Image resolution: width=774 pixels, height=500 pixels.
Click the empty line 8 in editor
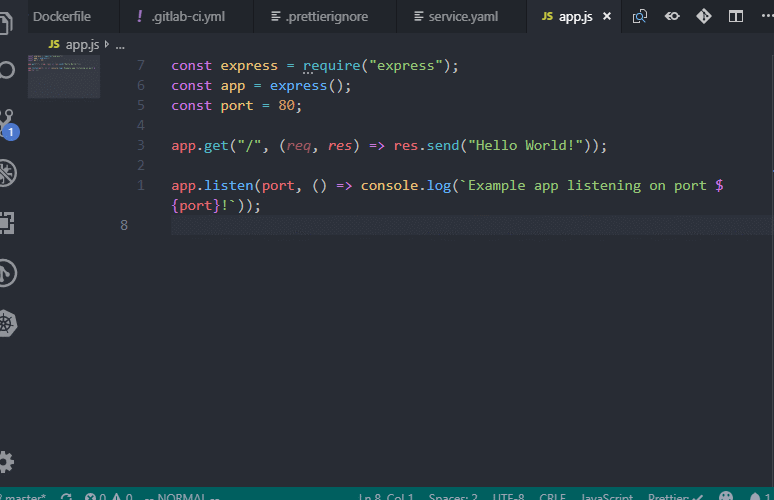pos(471,225)
